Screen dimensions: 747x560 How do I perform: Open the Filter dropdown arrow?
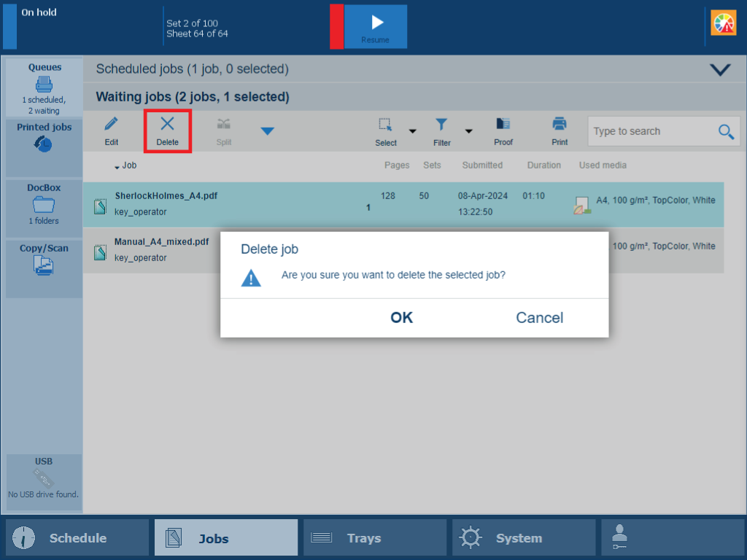point(468,131)
